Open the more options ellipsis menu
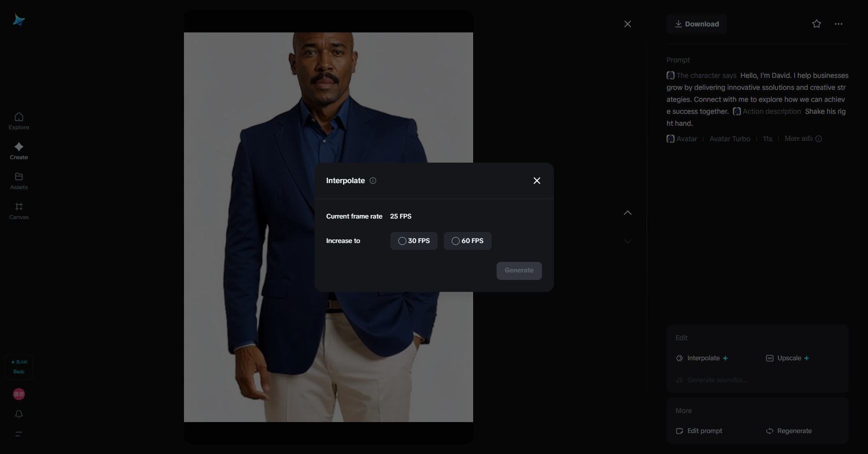 [839, 24]
